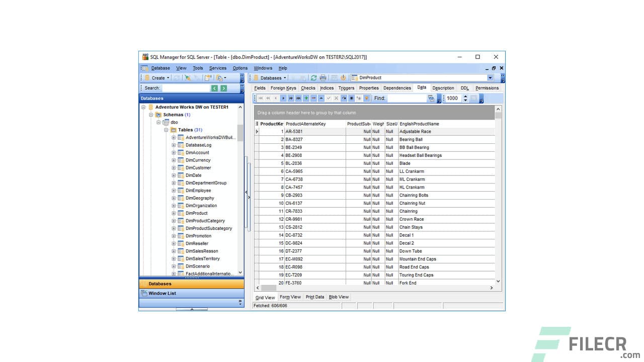Open the print icon on the toolbar
644x362 pixels.
pyautogui.click(x=323, y=78)
